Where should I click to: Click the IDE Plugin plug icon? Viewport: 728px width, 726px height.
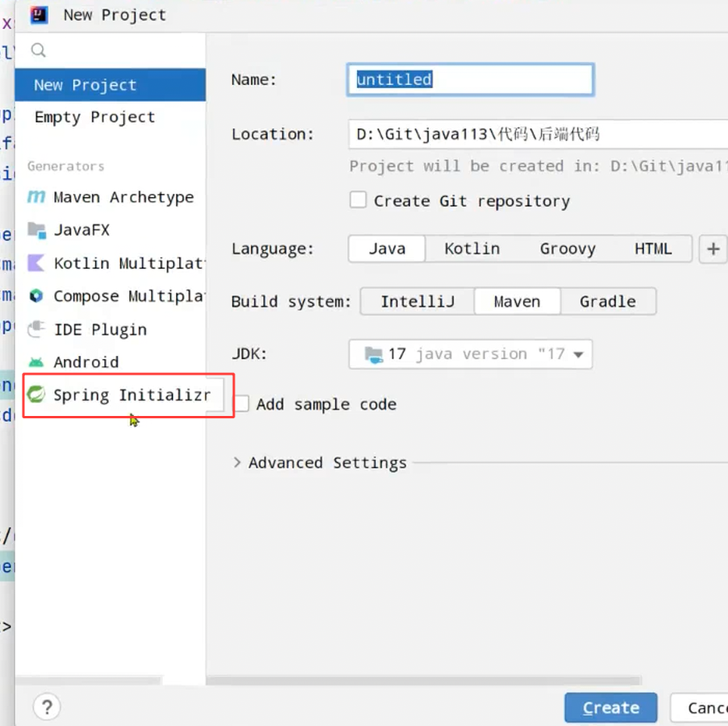pos(36,330)
